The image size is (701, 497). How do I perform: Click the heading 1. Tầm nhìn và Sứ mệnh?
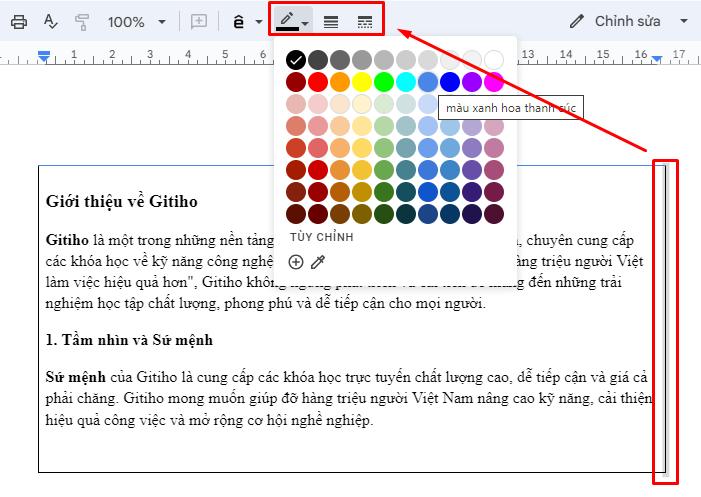(x=129, y=340)
